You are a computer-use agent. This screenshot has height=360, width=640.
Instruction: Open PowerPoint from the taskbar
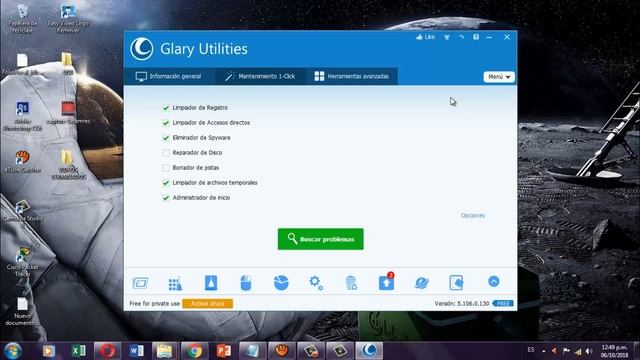pyautogui.click(x=224, y=351)
